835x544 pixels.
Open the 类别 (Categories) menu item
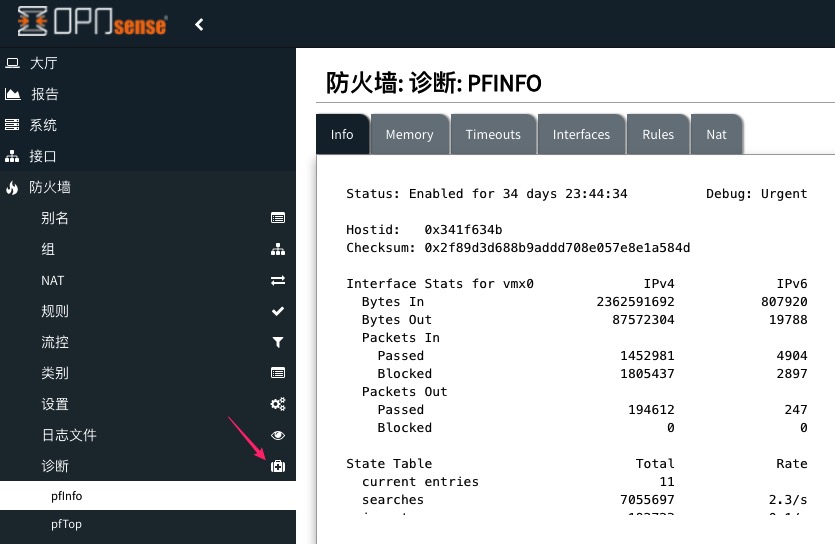(55, 373)
